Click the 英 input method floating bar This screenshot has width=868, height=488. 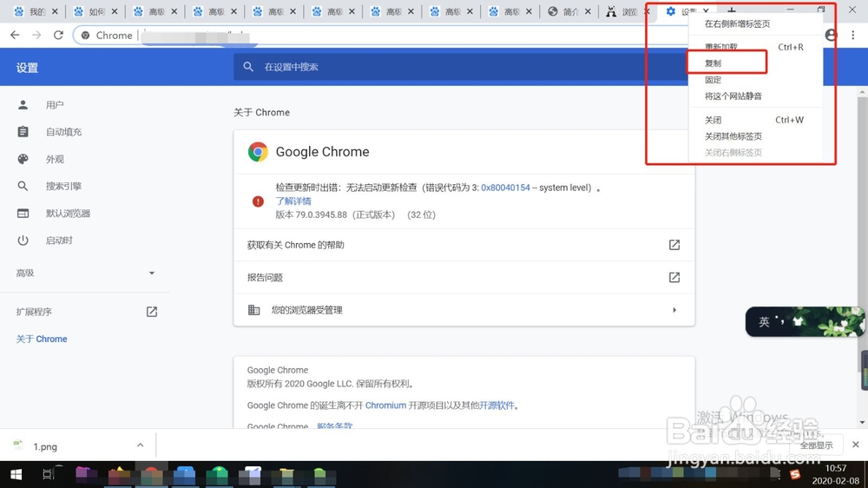tap(805, 322)
